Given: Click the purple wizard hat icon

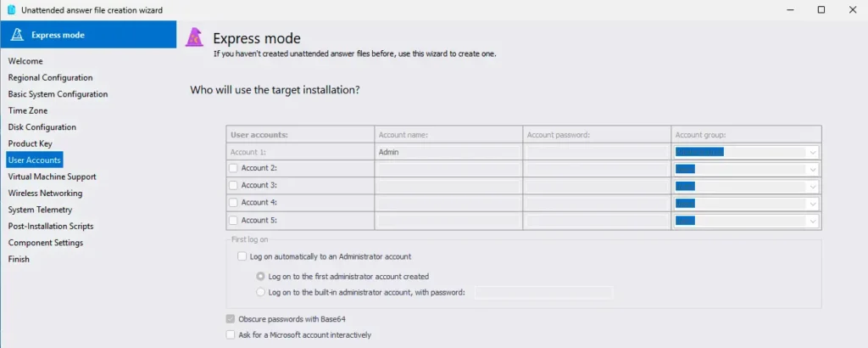Looking at the screenshot, I should 194,37.
